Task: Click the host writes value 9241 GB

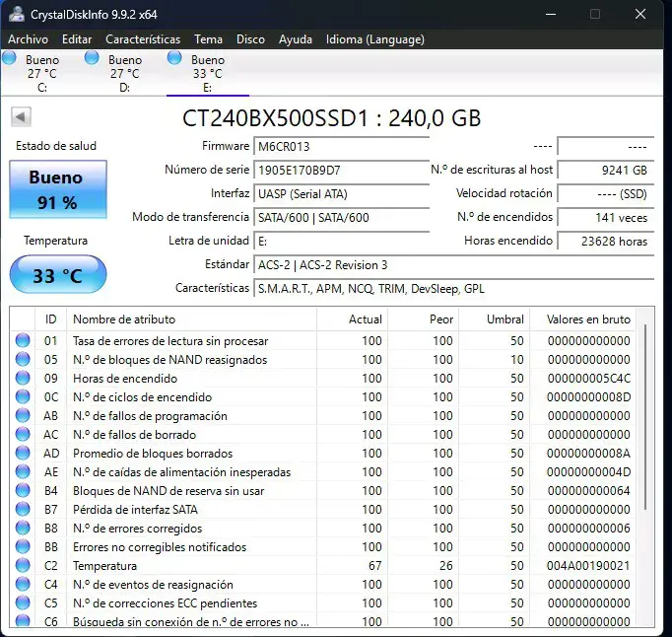Action: pyautogui.click(x=606, y=171)
